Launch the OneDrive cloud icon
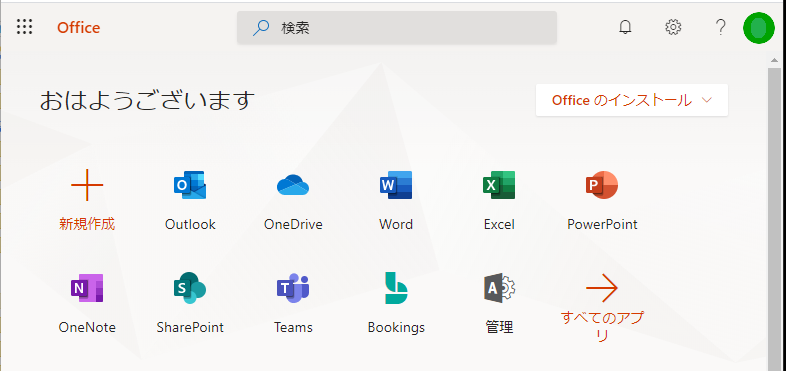786x371 pixels. click(293, 185)
